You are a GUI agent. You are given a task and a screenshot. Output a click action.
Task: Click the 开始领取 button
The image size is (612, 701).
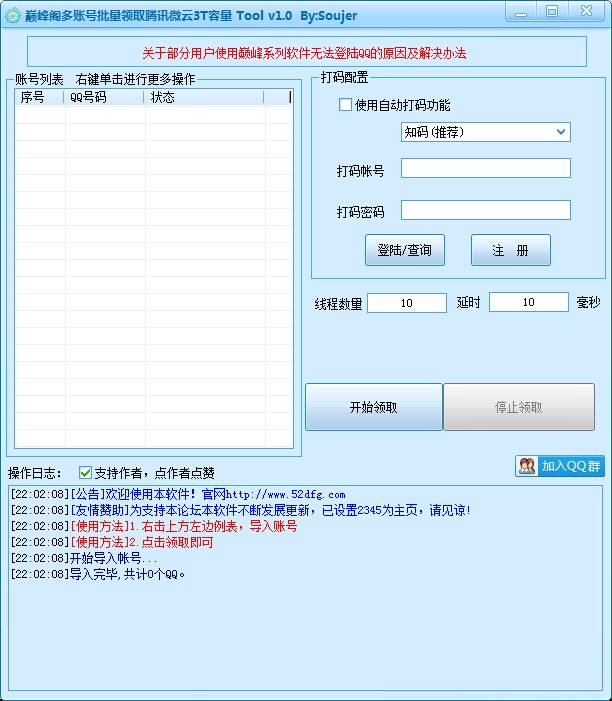pyautogui.click(x=374, y=407)
